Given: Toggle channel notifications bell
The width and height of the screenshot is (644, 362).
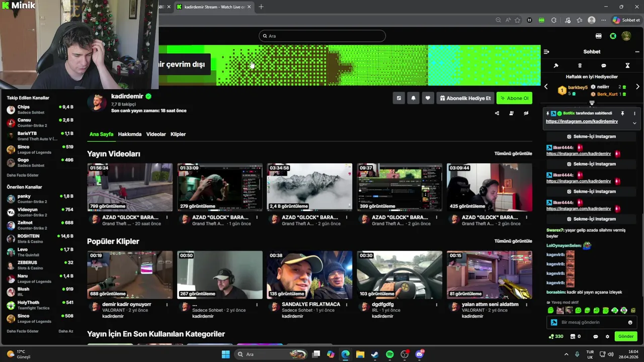Looking at the screenshot, I should pyautogui.click(x=413, y=98).
